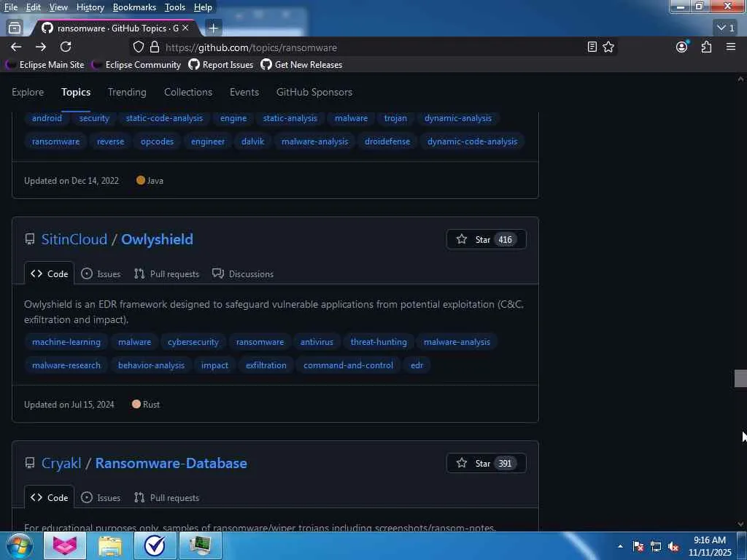The width and height of the screenshot is (747, 560).
Task: Click the droiddefense topic tag
Action: 387,141
